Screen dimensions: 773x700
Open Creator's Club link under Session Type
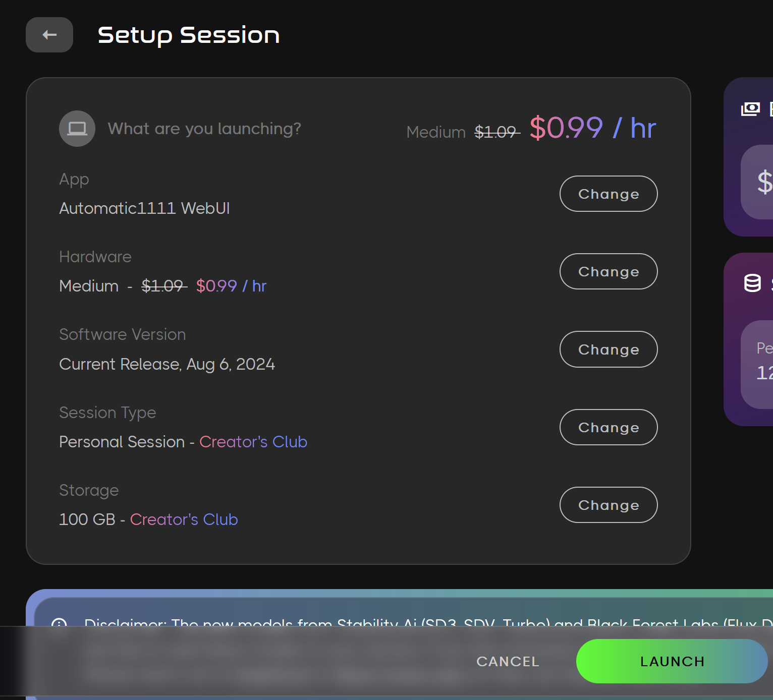coord(253,442)
